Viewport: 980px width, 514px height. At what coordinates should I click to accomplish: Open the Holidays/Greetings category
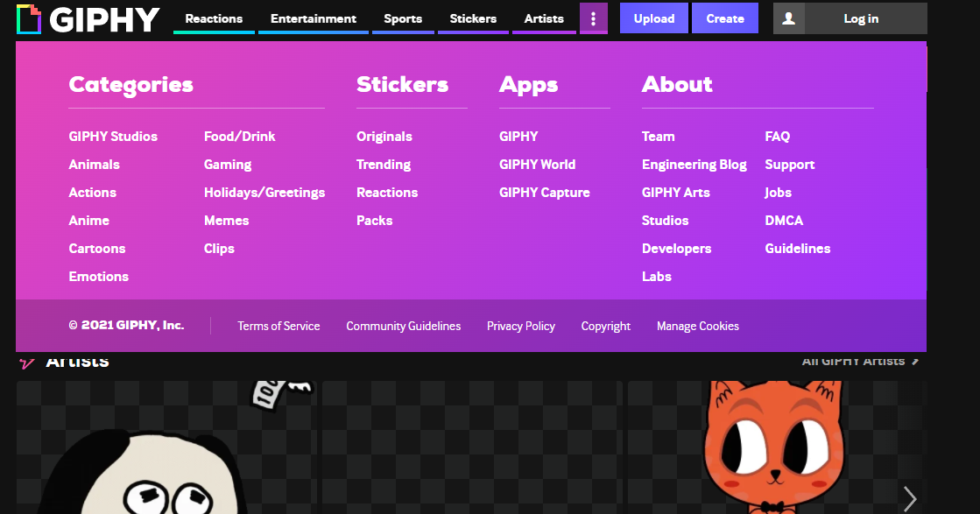(x=264, y=193)
